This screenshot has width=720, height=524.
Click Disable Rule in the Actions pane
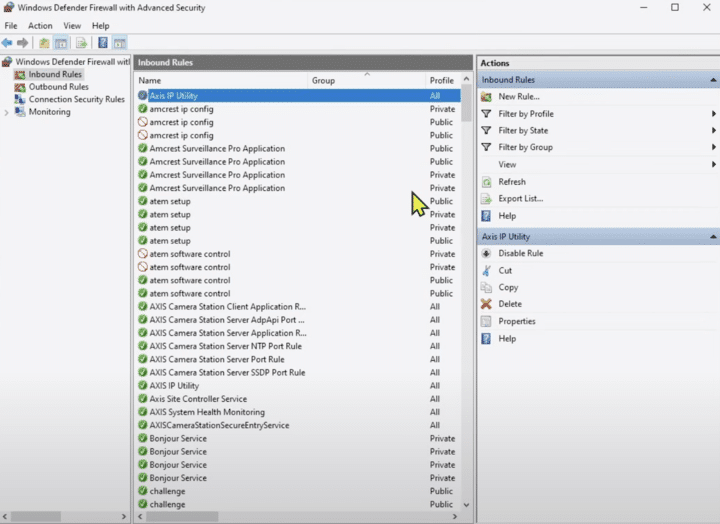click(520, 254)
